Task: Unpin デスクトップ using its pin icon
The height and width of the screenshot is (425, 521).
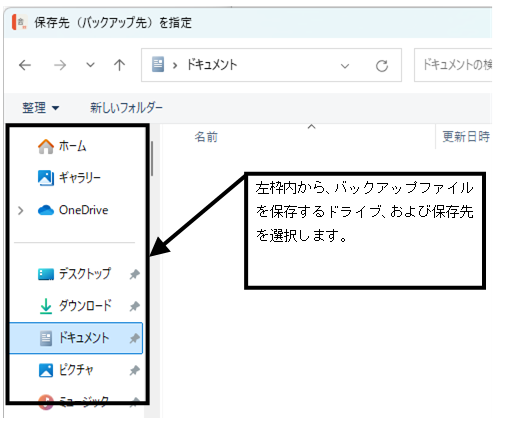Action: tap(134, 274)
